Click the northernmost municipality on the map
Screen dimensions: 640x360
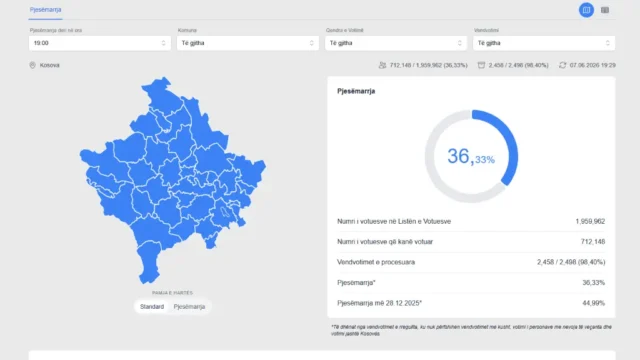[x=161, y=96]
